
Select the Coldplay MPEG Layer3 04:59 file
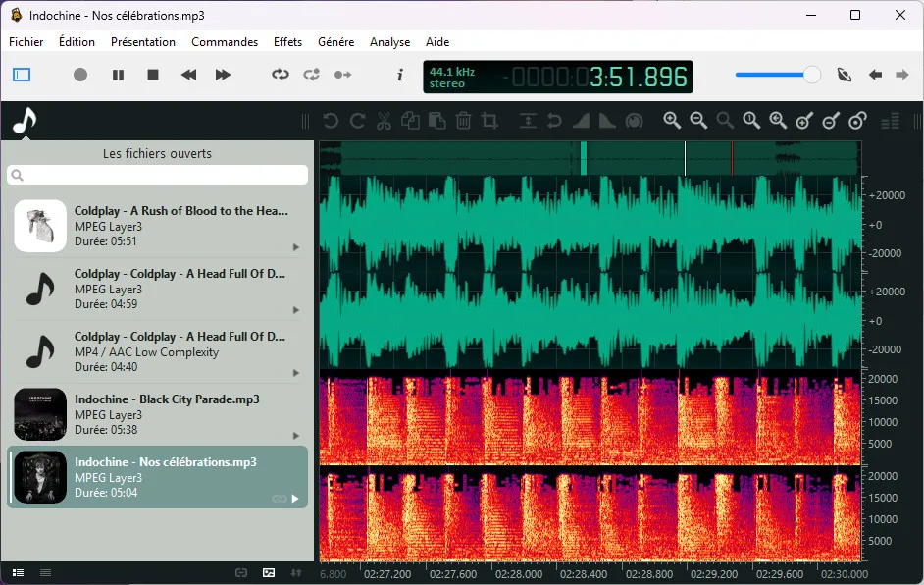click(x=157, y=289)
